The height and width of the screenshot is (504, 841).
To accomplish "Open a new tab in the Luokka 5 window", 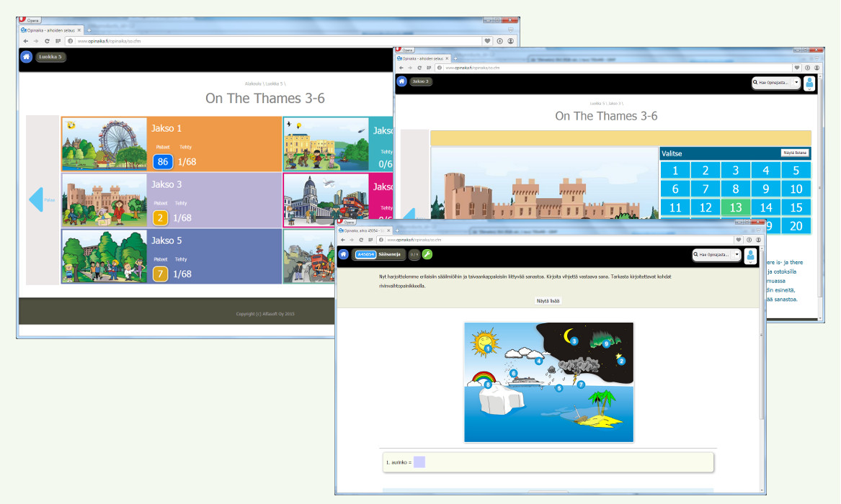I will click(x=89, y=30).
